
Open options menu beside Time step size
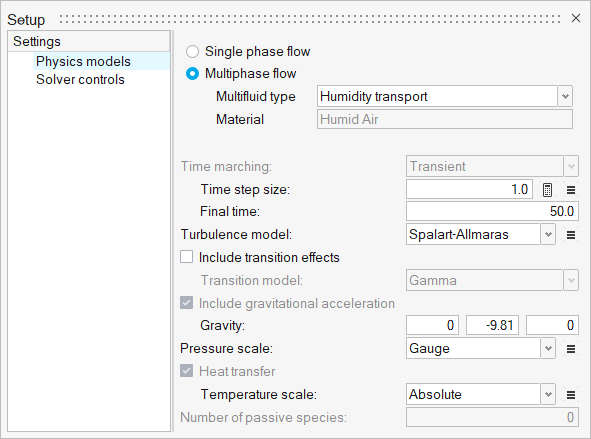[x=571, y=190]
